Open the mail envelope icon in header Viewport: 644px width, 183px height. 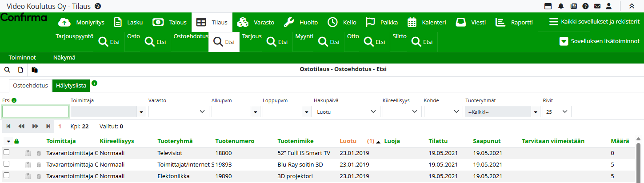pos(597,6)
